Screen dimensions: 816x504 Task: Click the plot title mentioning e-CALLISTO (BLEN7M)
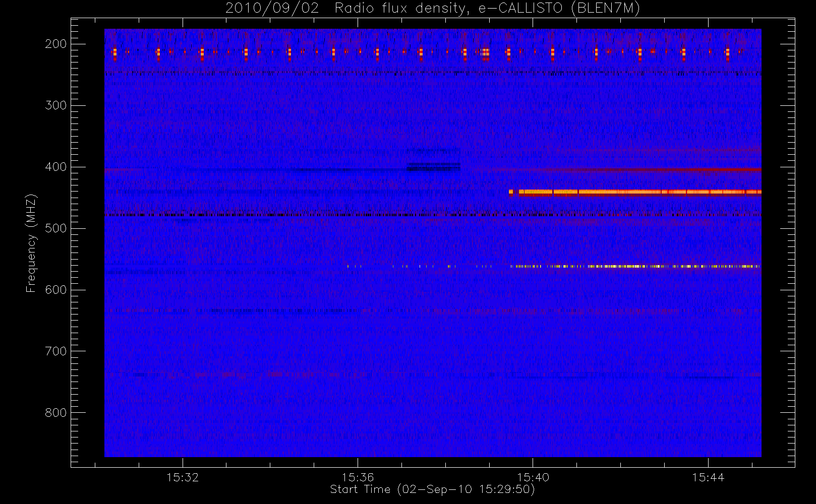coord(433,8)
